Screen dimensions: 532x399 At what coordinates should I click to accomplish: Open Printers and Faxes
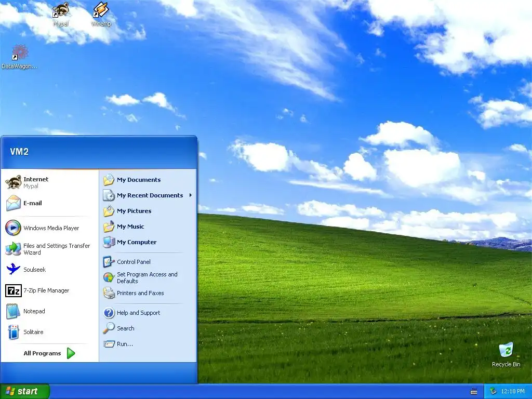[148, 293]
